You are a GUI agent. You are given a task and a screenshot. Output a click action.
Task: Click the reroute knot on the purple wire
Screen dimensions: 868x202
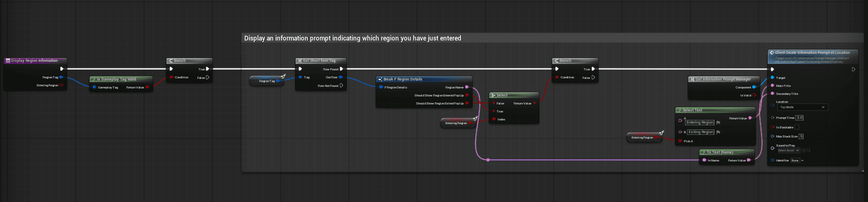click(488, 159)
